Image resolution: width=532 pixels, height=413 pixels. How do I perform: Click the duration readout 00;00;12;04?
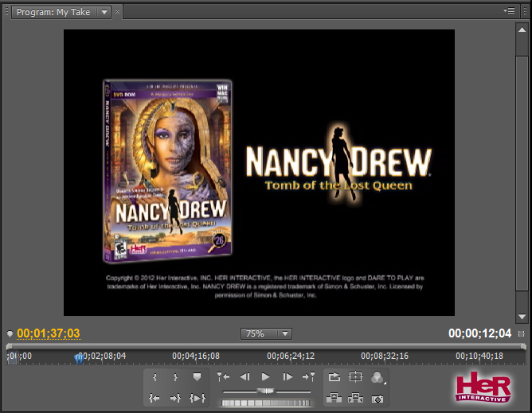[479, 333]
